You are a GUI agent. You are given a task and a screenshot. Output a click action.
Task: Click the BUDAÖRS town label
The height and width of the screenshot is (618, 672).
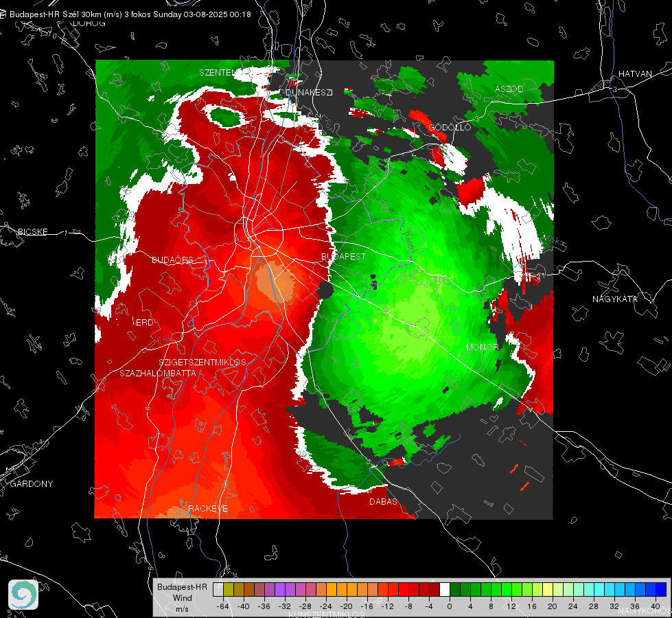click(172, 260)
